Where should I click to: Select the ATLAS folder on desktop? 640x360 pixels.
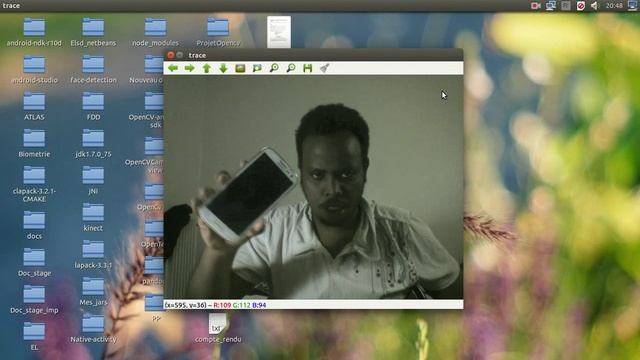click(x=34, y=107)
